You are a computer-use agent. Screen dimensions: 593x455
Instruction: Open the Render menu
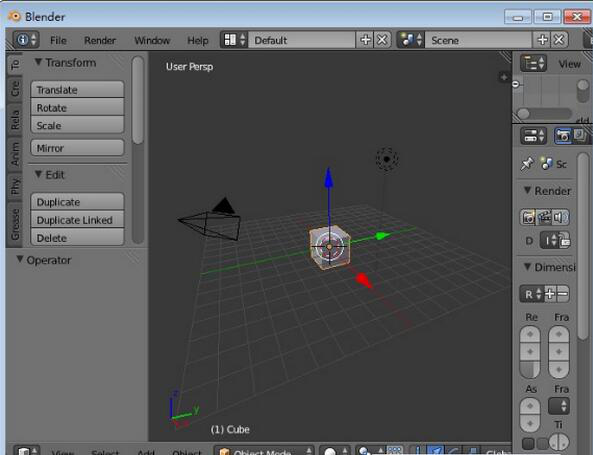pos(100,40)
